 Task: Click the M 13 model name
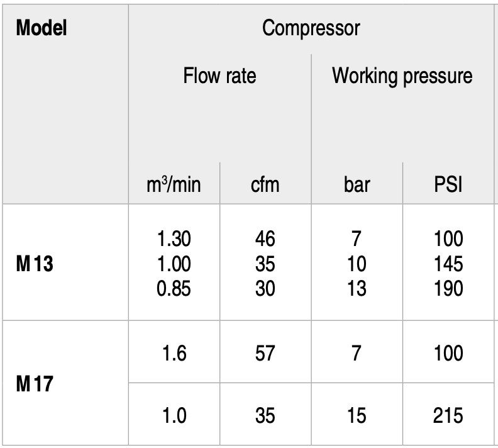34,264
